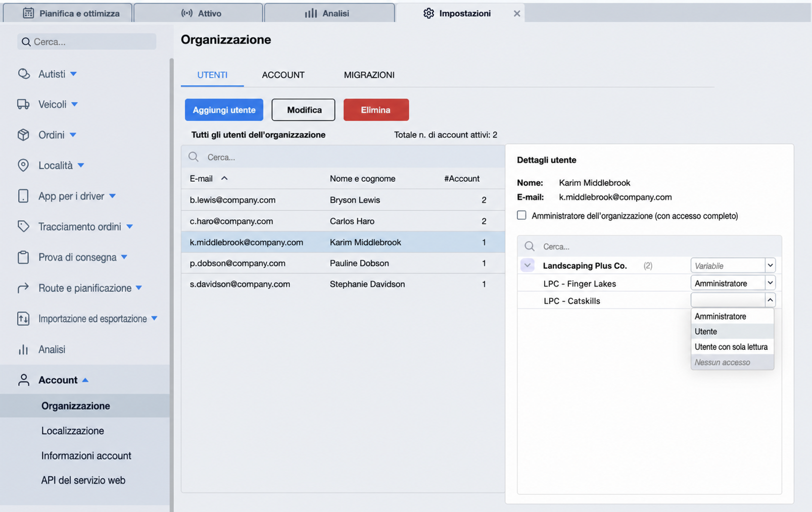Click the Karim Middlebrook name cell
Viewport: 812px width, 512px height.
[365, 242]
